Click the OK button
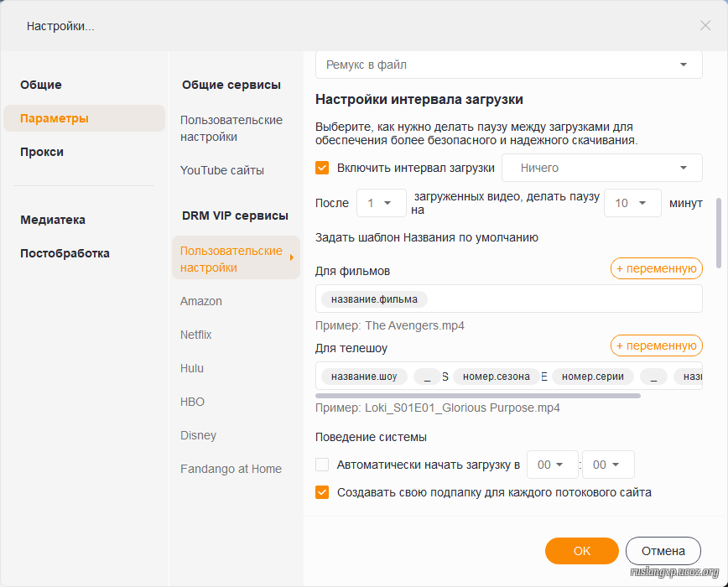The width and height of the screenshot is (728, 587). [x=582, y=551]
